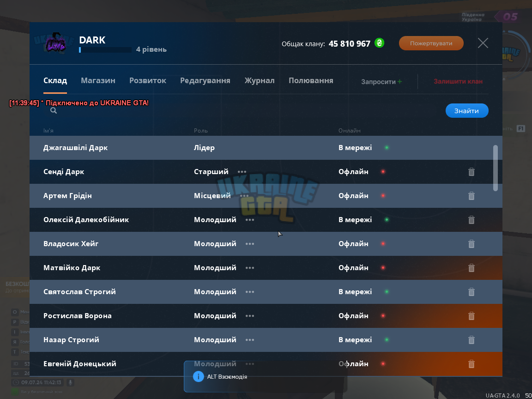Open the Розвиток tab
Screen dimensions: 532x399
pos(148,81)
